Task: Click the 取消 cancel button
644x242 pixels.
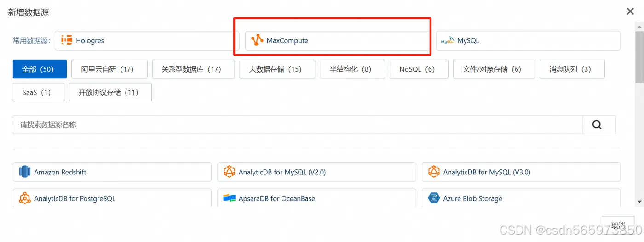Action: coord(618,225)
